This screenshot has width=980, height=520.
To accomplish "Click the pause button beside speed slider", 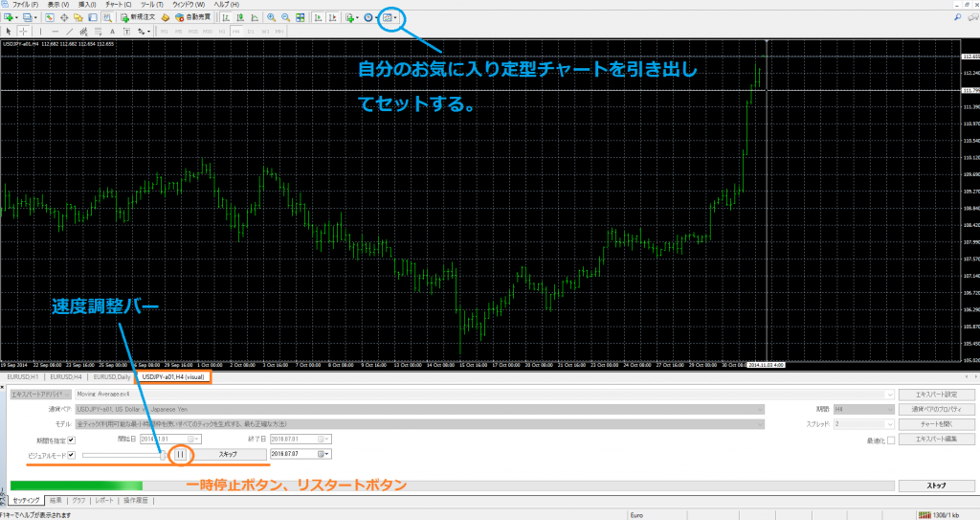I will point(180,455).
